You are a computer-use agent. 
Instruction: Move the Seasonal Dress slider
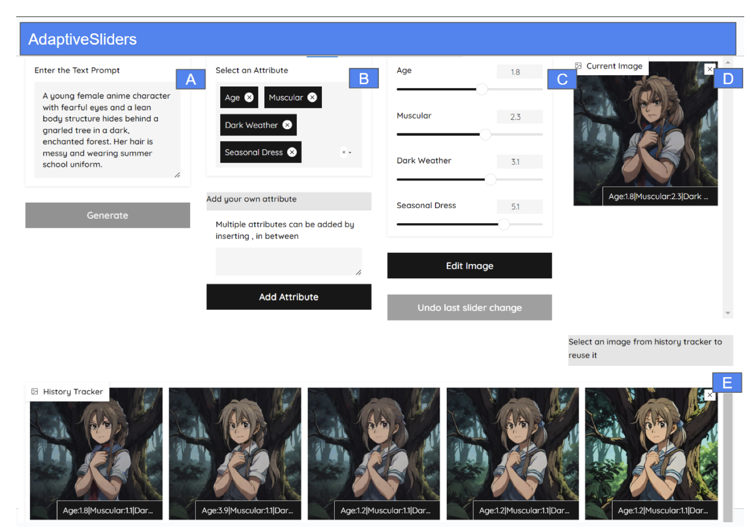tap(504, 224)
